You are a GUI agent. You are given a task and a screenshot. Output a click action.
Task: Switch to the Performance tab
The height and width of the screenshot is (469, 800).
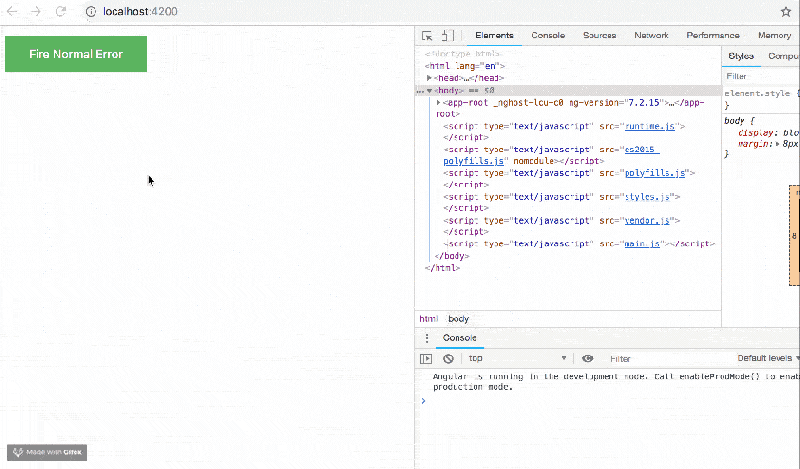(713, 35)
